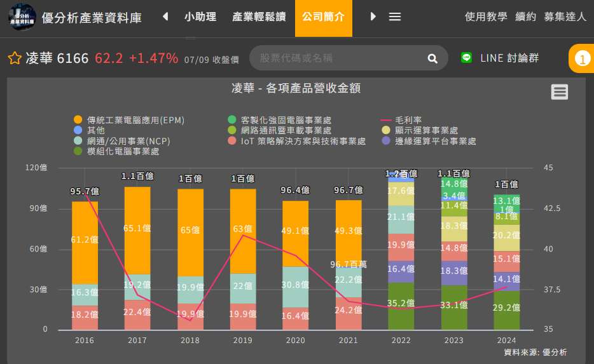Open the 小助理 tab
594x364 pixels.
click(x=200, y=17)
